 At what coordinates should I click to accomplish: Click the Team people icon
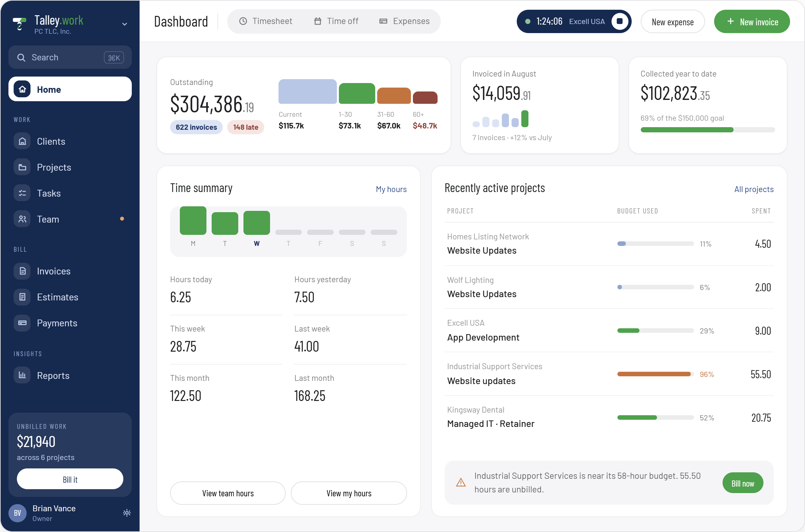[x=22, y=219]
